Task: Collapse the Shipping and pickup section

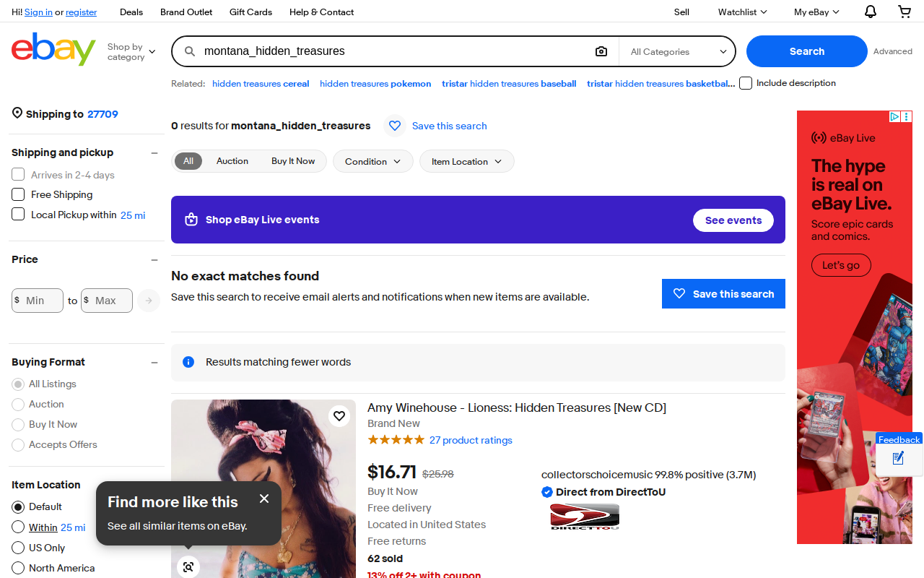Action: (154, 152)
